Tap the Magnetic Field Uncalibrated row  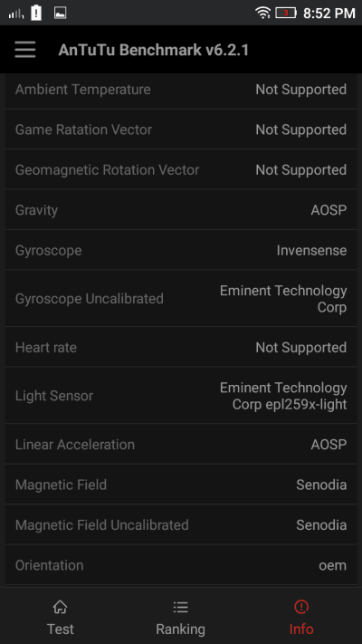point(181,525)
